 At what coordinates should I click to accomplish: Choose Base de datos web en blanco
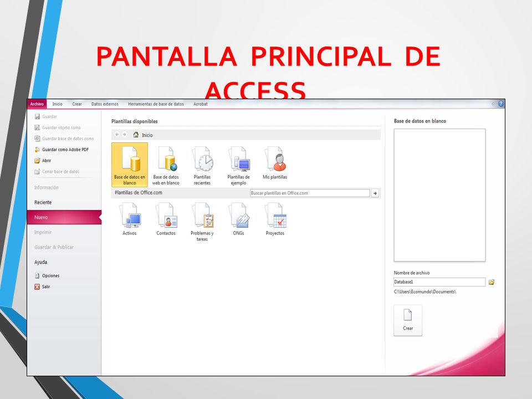pos(166,165)
